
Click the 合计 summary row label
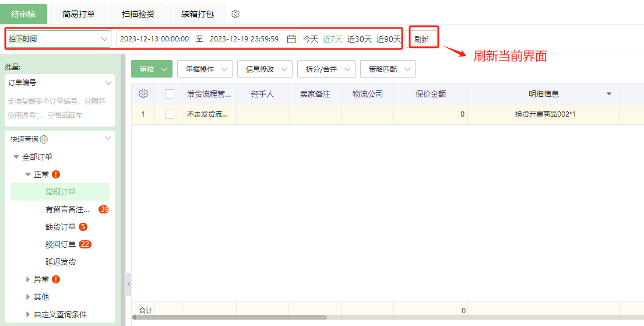pyautogui.click(x=145, y=310)
